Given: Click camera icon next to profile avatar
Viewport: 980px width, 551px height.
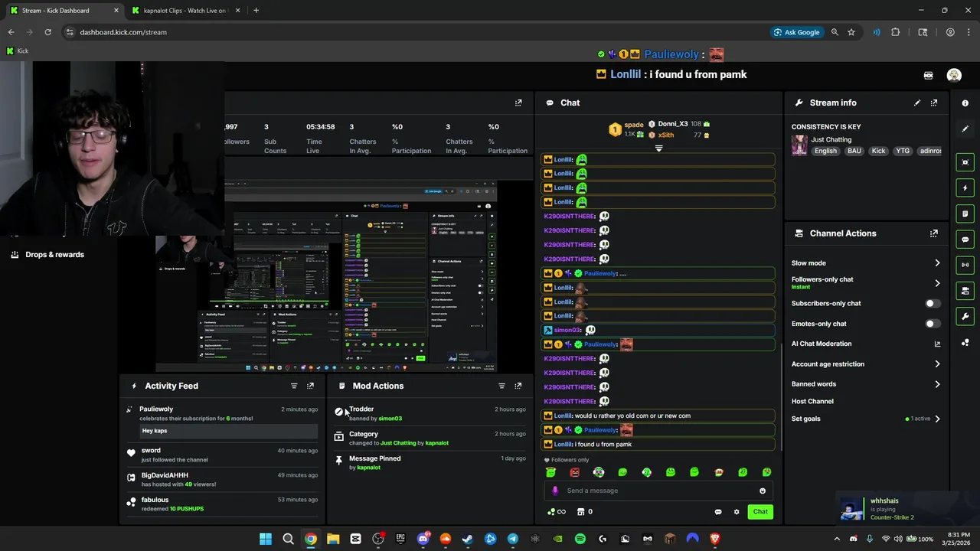Looking at the screenshot, I should (x=929, y=75).
